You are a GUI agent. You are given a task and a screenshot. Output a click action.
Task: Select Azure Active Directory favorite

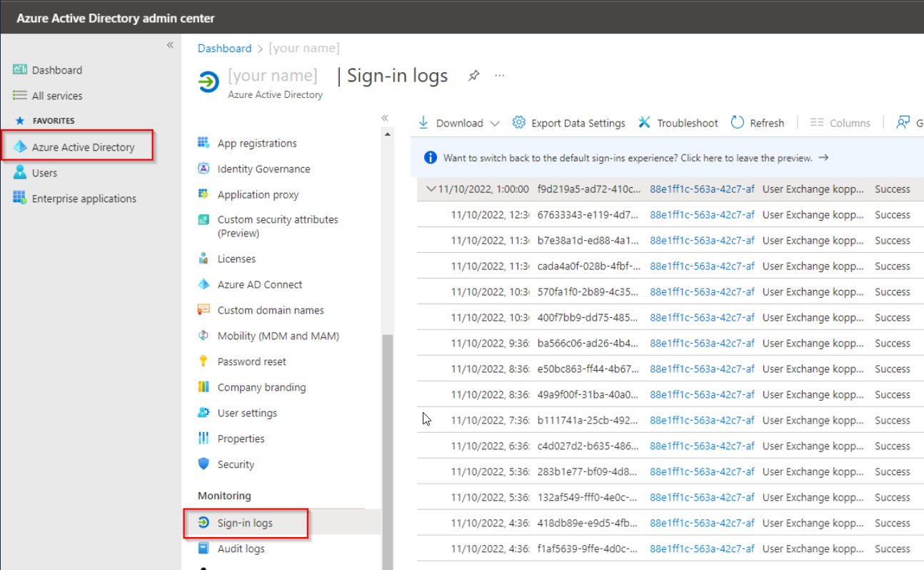[83, 147]
